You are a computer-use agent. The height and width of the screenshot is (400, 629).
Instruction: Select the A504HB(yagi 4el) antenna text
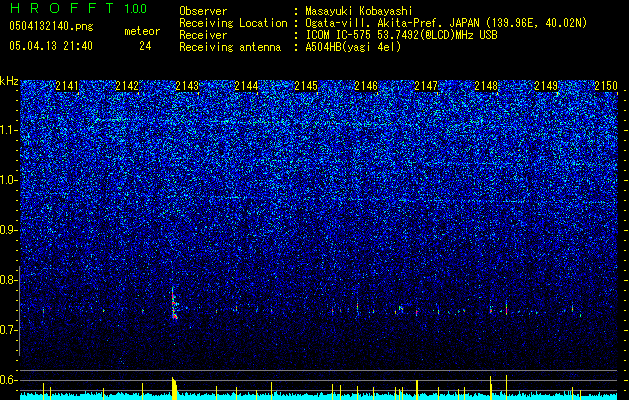(x=353, y=47)
